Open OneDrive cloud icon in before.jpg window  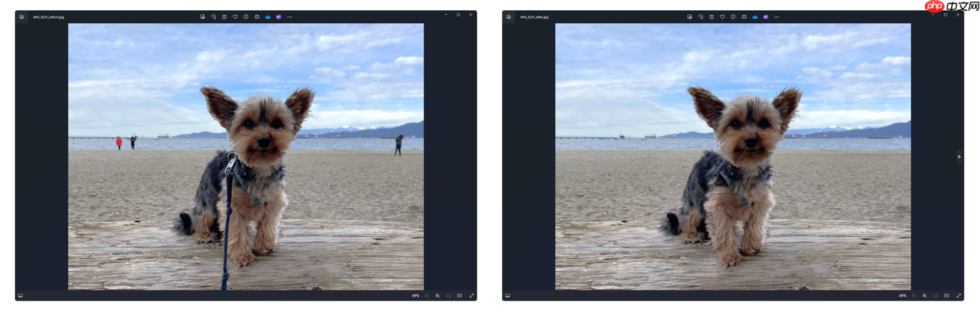click(x=267, y=17)
